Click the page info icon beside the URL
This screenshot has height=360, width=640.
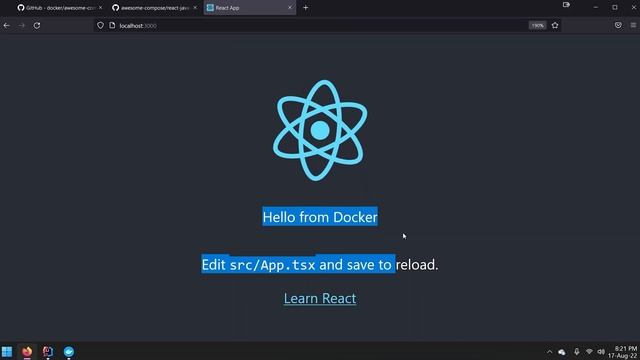click(x=112, y=25)
